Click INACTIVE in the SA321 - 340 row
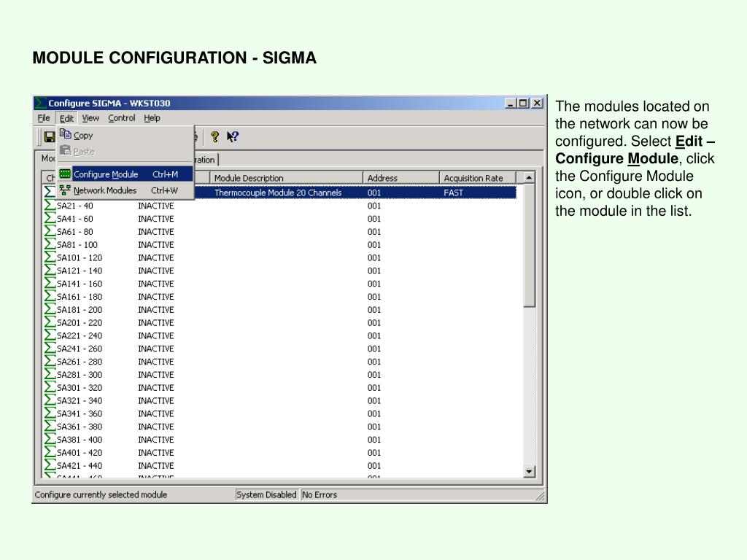This screenshot has height=560, width=747. click(156, 400)
